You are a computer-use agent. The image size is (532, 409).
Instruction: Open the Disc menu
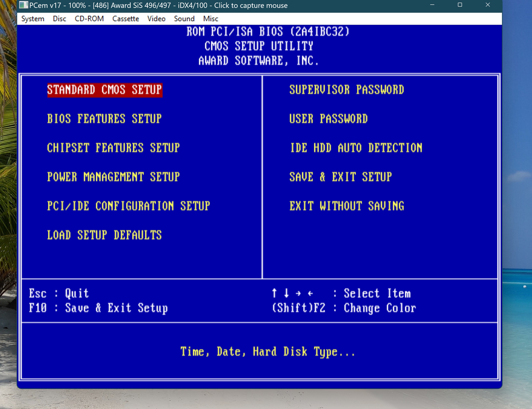click(x=59, y=19)
